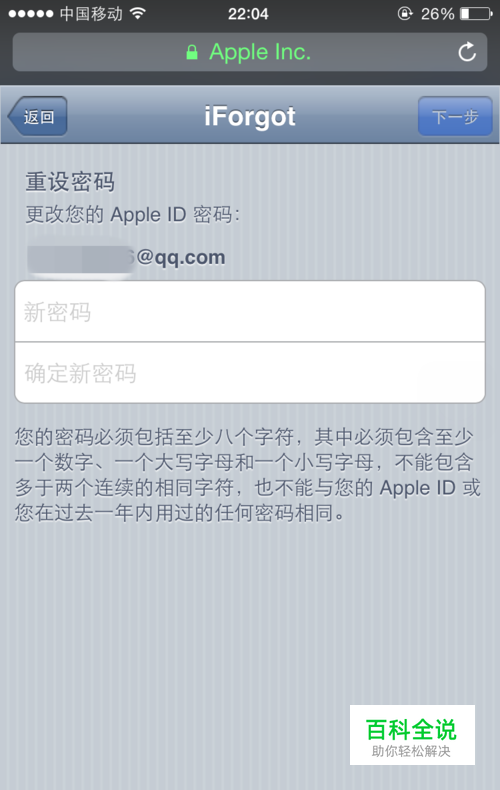Tap the 返回 back button
The height and width of the screenshot is (790, 500).
tap(38, 117)
